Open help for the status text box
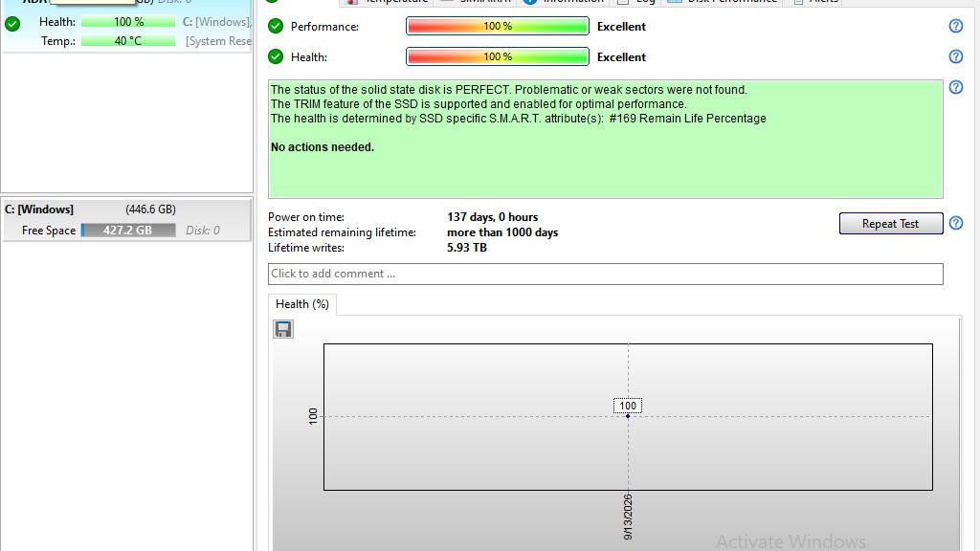The width and height of the screenshot is (980, 551). coord(956,87)
